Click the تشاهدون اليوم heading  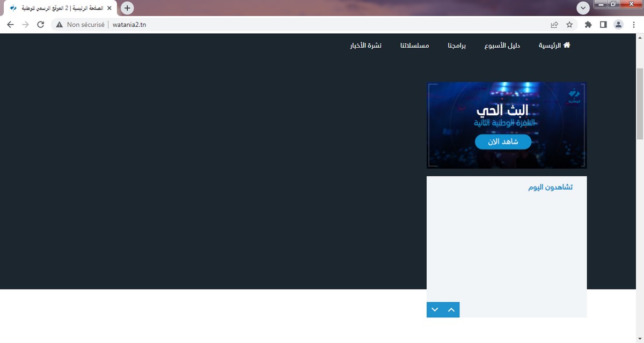550,187
